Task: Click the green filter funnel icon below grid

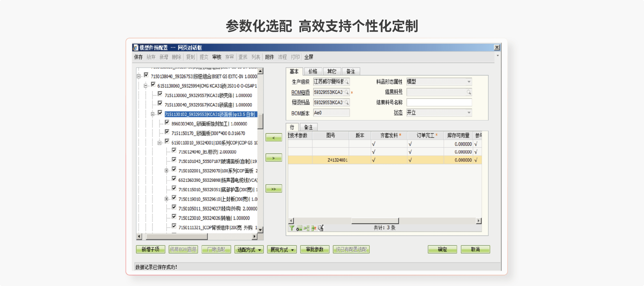Action: (x=291, y=228)
